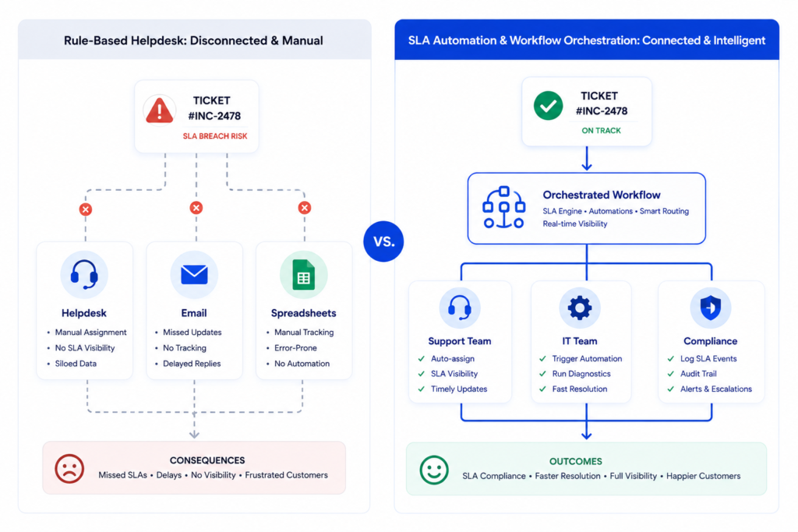Click the 'Support Team' card title
Viewport: 798px width, 532px height.
pyautogui.click(x=460, y=341)
